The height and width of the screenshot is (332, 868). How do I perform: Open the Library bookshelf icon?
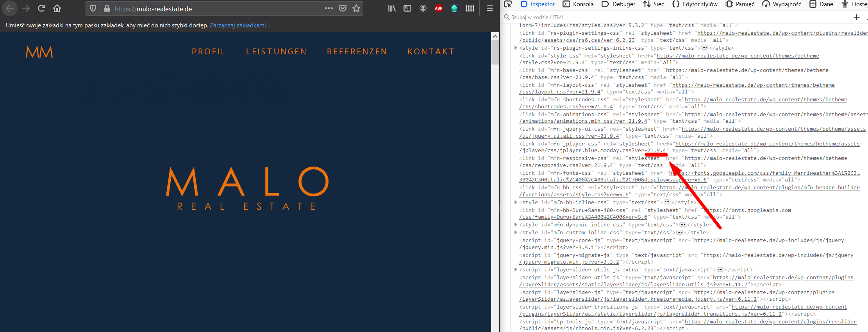392,8
